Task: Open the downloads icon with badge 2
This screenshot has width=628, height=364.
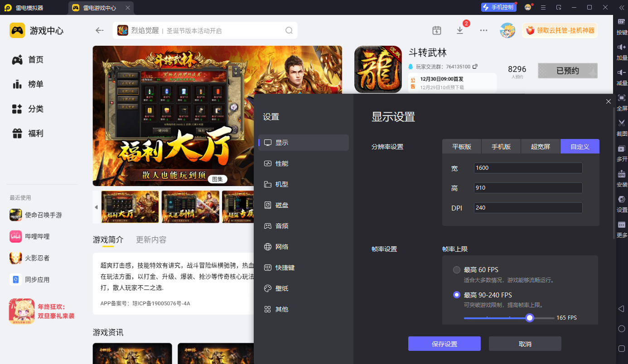Action: pyautogui.click(x=460, y=30)
